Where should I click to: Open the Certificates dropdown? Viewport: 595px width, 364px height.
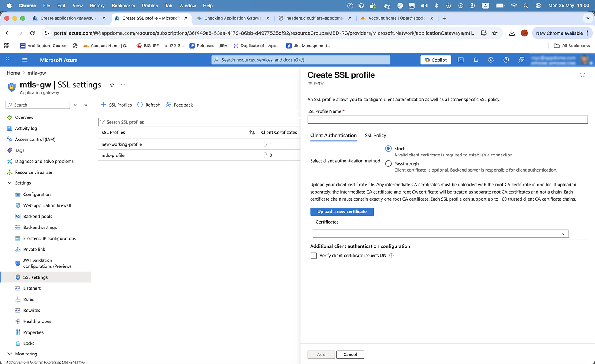point(441,234)
